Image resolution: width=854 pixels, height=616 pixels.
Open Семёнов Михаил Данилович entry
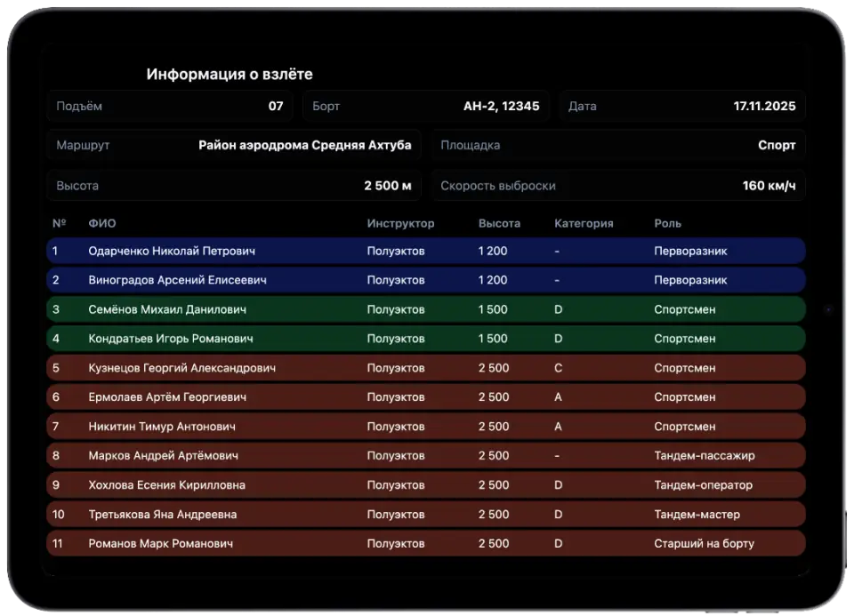(426, 309)
